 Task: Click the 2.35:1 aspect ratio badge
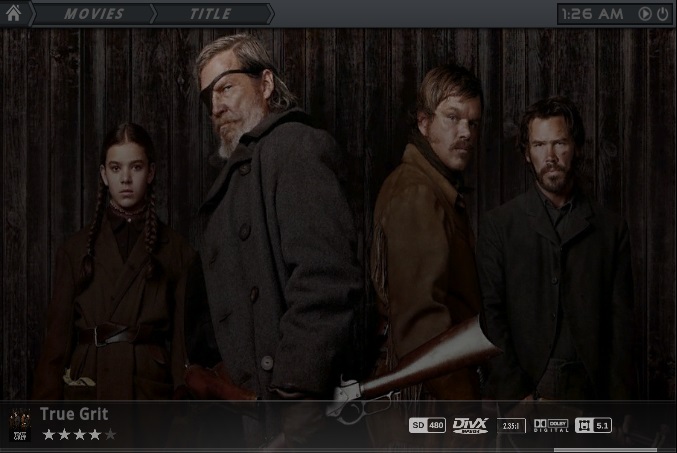click(x=511, y=426)
